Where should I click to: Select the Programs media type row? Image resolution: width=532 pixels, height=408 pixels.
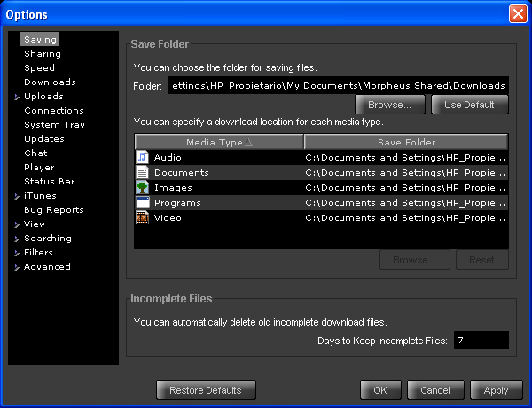(321, 202)
